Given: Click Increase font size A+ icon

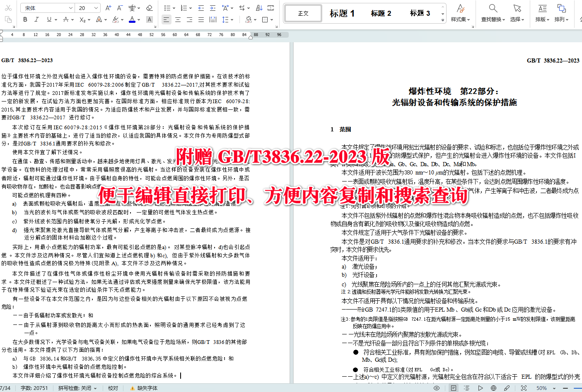Looking at the screenshot, I should (109, 8).
